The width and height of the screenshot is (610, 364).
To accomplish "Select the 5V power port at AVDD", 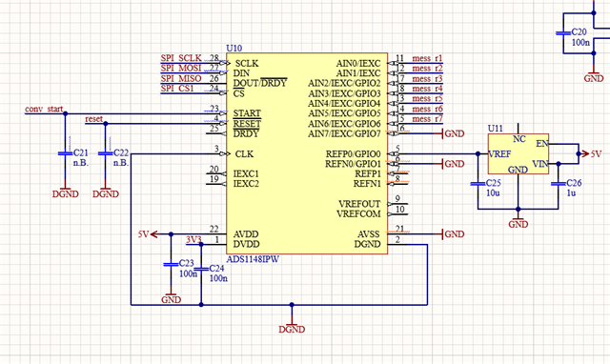I will point(149,234).
